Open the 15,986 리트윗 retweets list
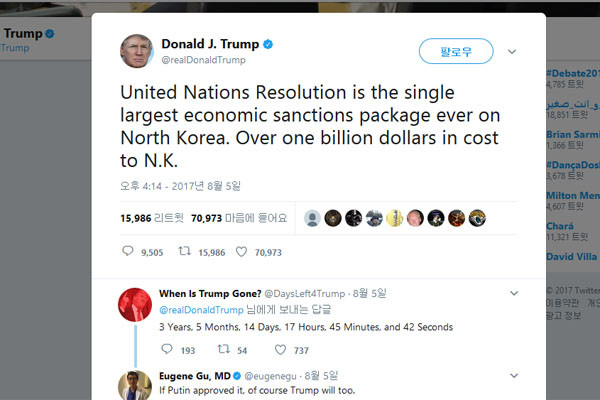The width and height of the screenshot is (600, 400). pyautogui.click(x=152, y=218)
